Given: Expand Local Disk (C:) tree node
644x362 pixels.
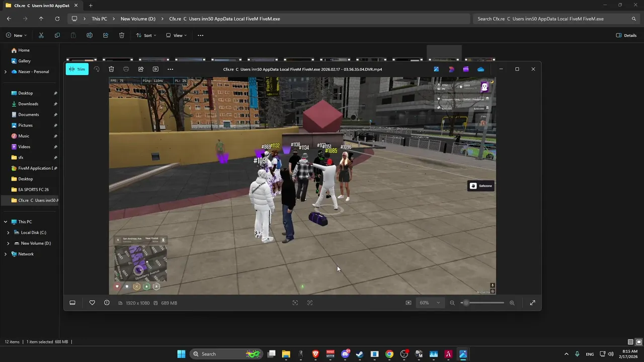Looking at the screenshot, I should (8, 233).
